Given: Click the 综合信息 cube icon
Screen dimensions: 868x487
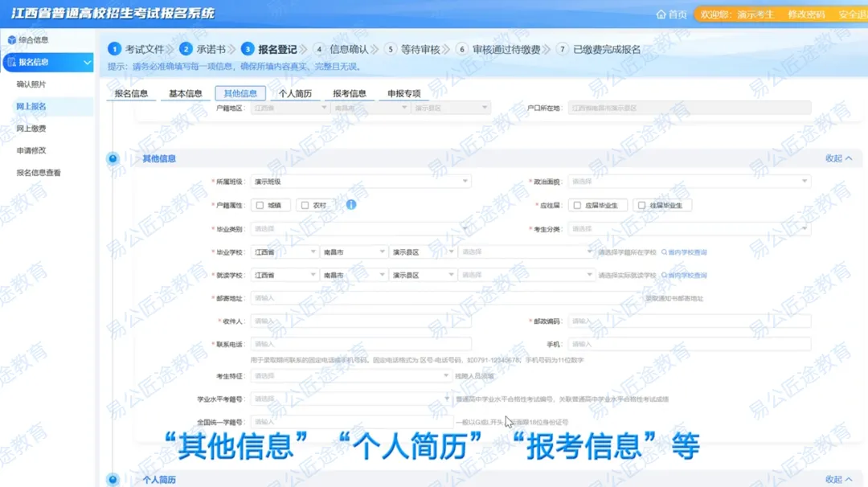Looking at the screenshot, I should coord(11,40).
